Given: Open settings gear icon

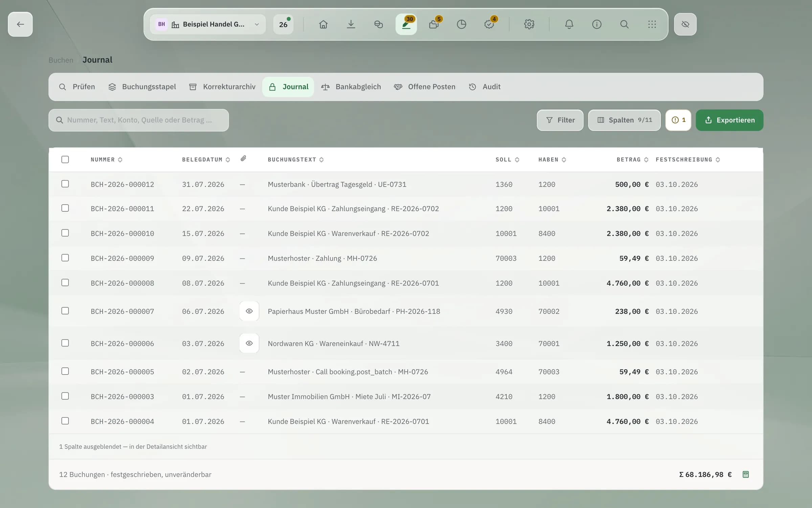Looking at the screenshot, I should tap(529, 24).
